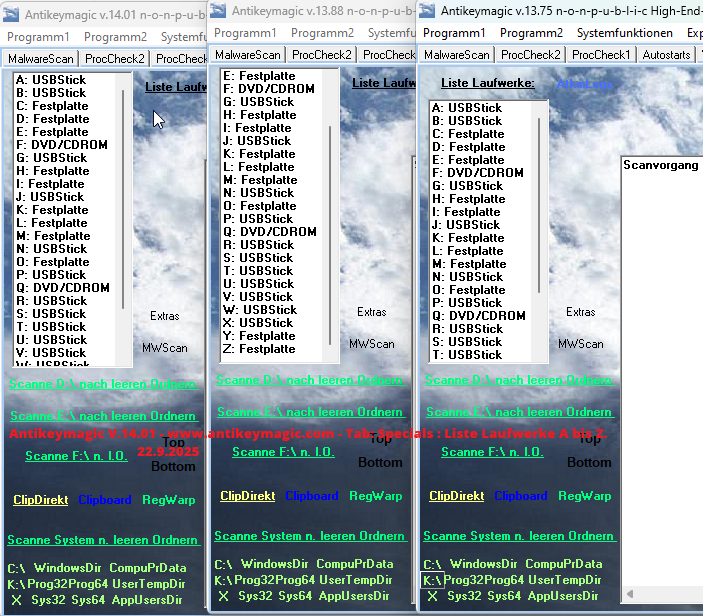The height and width of the screenshot is (616, 703).
Task: Select ProcCheck1 tab in the right window
Action: [x=600, y=54]
